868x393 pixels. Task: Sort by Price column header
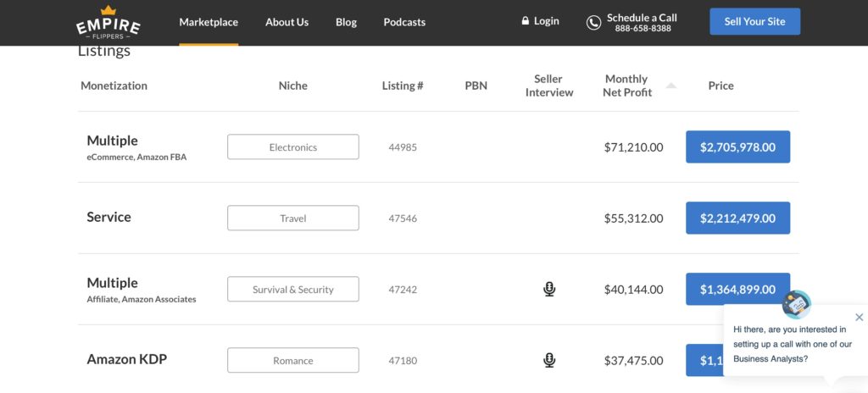pos(721,86)
